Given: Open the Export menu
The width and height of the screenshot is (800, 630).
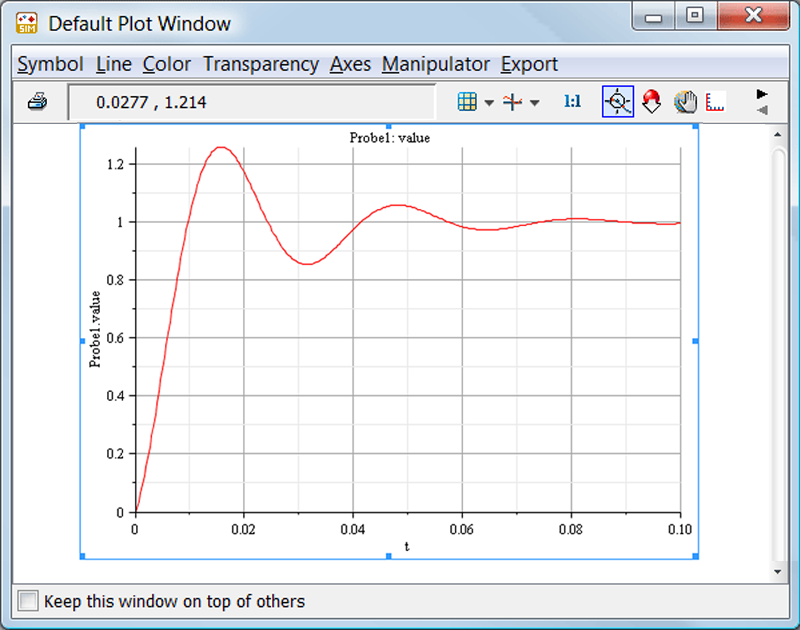Looking at the screenshot, I should (x=529, y=64).
